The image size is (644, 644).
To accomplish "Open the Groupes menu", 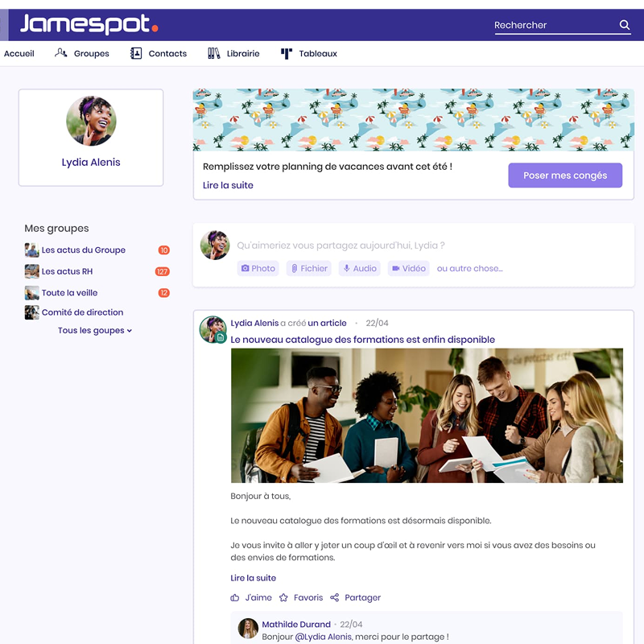I will pyautogui.click(x=91, y=53).
